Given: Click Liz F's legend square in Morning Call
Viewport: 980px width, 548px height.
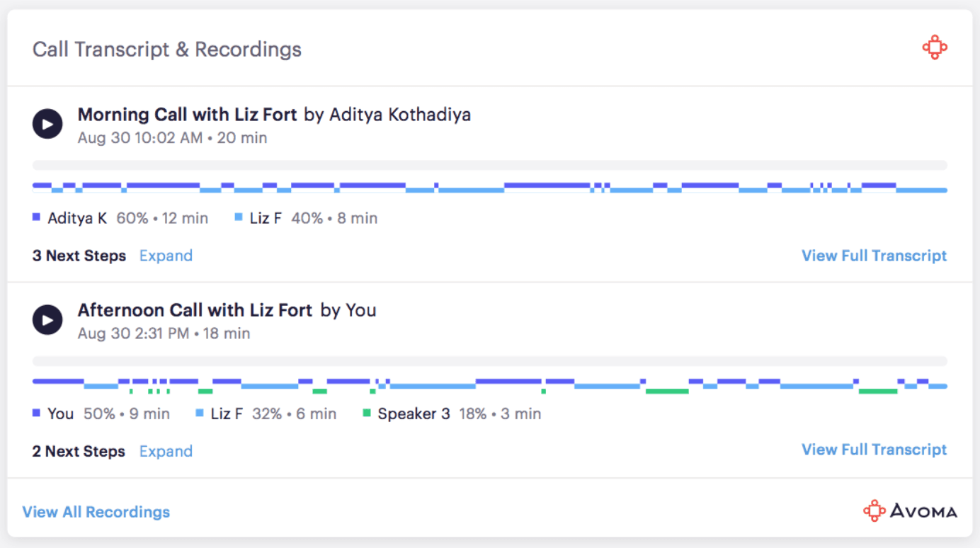Looking at the screenshot, I should [239, 218].
